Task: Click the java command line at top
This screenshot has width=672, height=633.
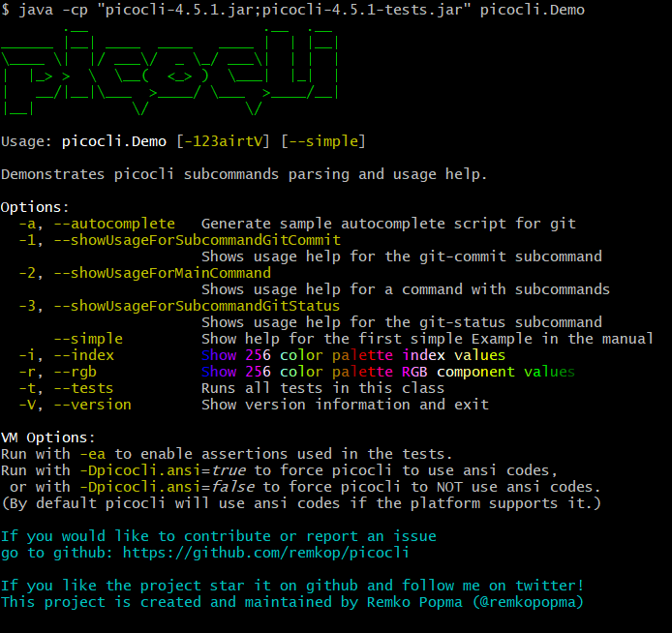Action: pyautogui.click(x=292, y=10)
